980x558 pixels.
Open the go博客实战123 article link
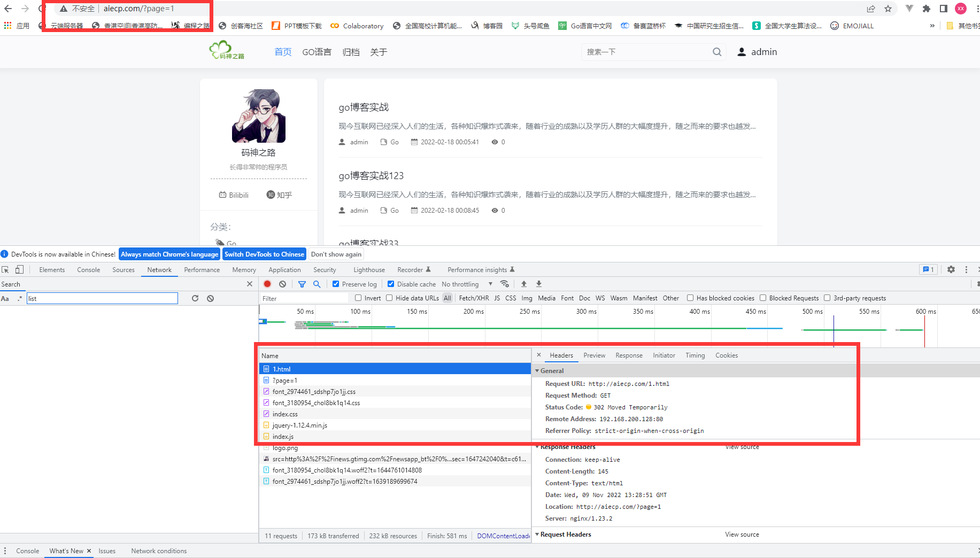pyautogui.click(x=371, y=176)
